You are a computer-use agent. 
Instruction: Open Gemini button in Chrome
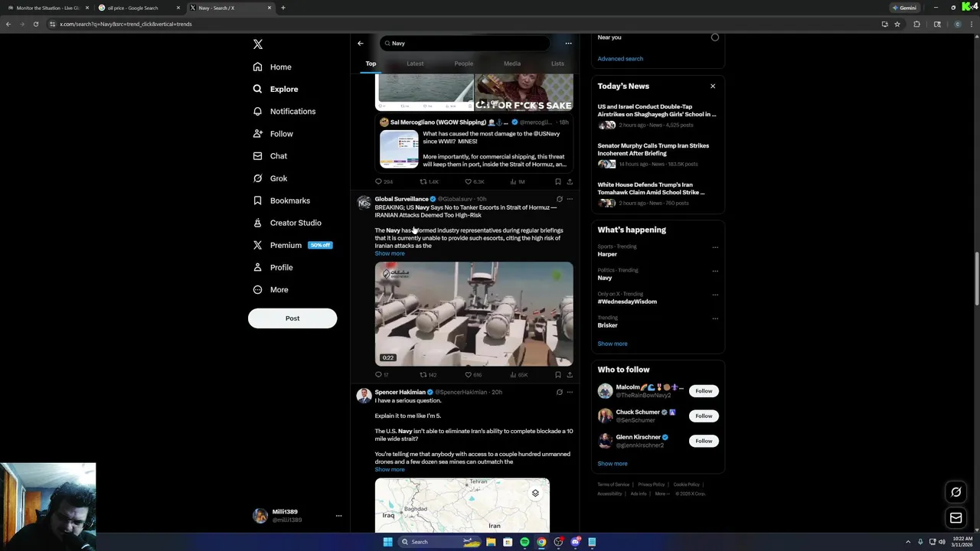click(904, 8)
